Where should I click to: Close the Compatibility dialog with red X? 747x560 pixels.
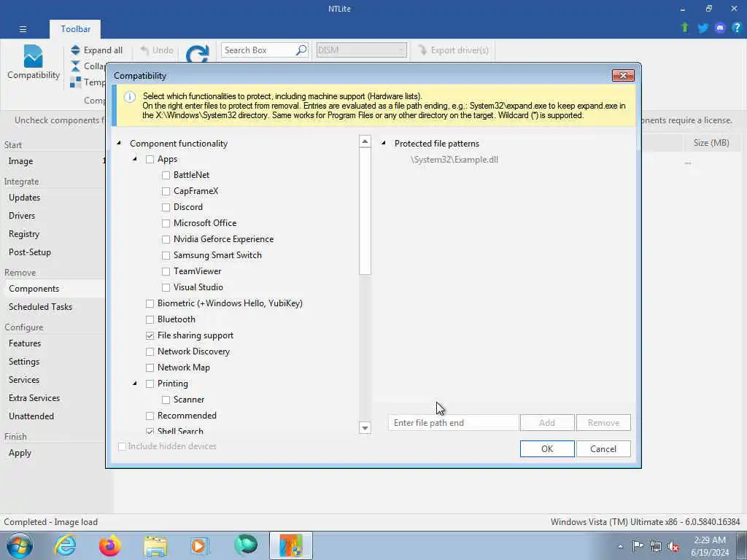[x=623, y=75]
